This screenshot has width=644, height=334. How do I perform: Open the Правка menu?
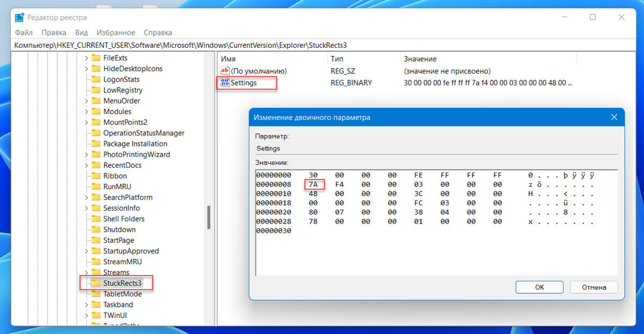click(54, 33)
